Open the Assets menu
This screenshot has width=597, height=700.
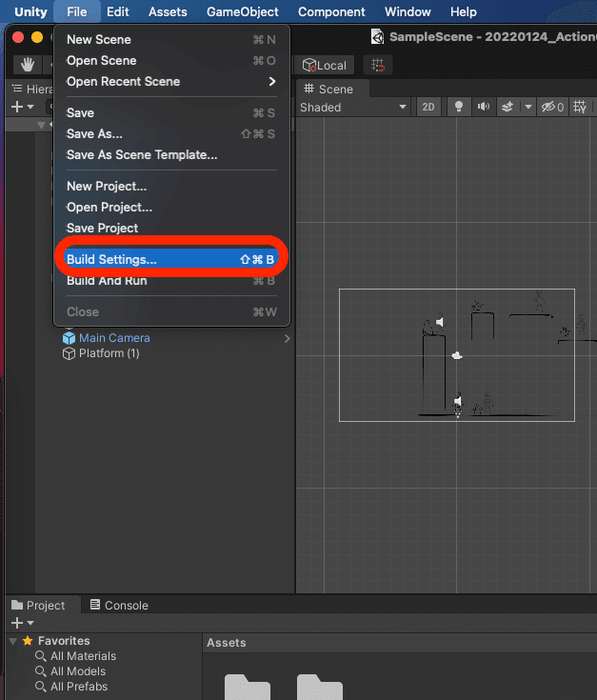coord(168,11)
